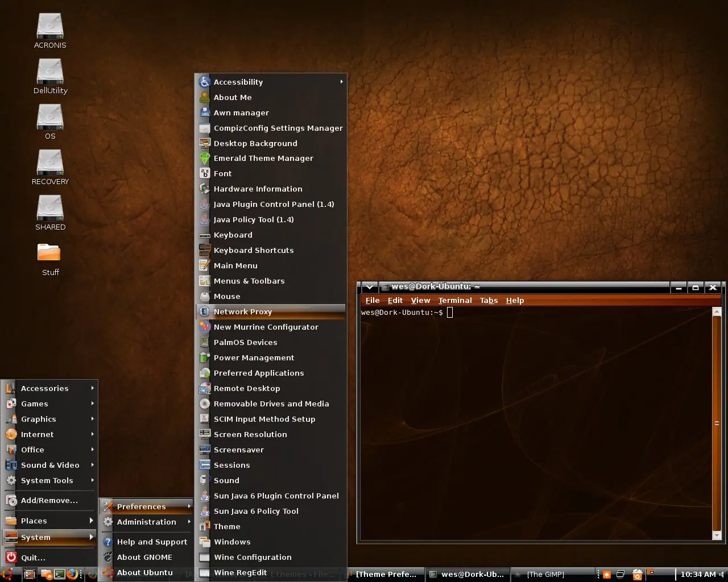Viewport: 728px width, 582px height.
Task: Click About Ubuntu entry
Action: (x=146, y=573)
